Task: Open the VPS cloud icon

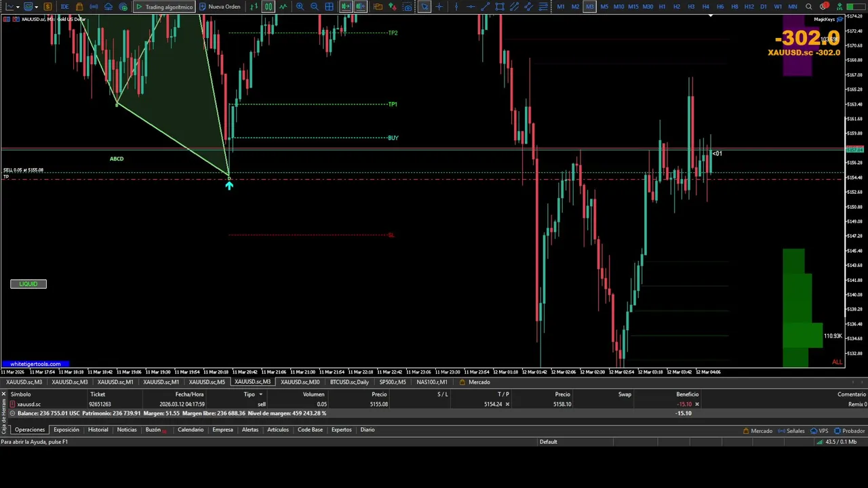Action: tap(108, 7)
